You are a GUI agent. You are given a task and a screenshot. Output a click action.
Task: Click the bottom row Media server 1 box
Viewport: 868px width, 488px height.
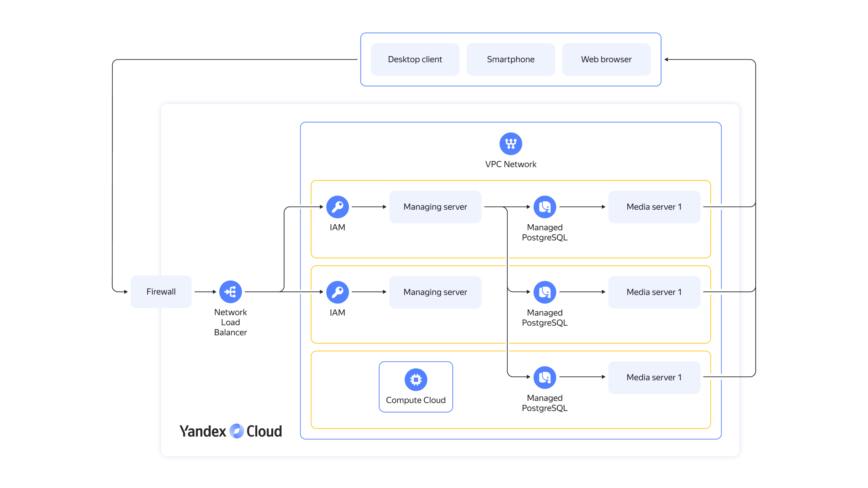tap(654, 377)
